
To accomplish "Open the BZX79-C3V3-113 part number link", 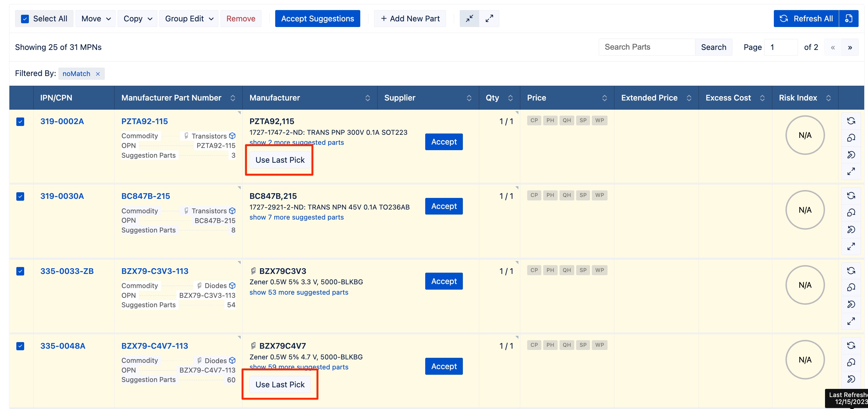I will (x=155, y=271).
